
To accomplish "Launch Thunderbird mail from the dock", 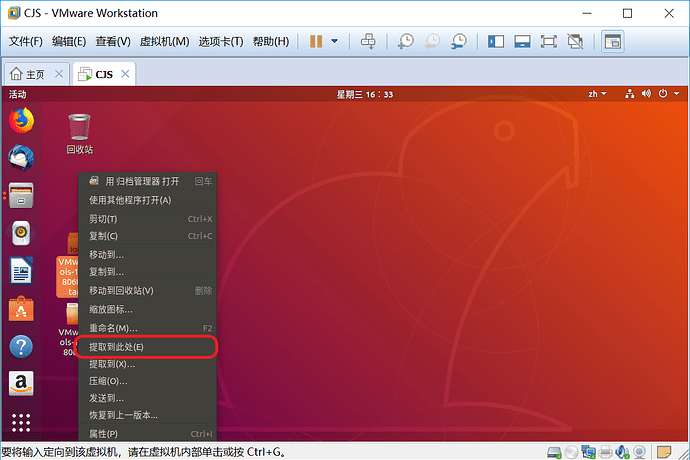I will point(21,158).
